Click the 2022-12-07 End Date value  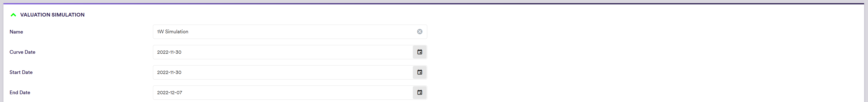[169, 93]
